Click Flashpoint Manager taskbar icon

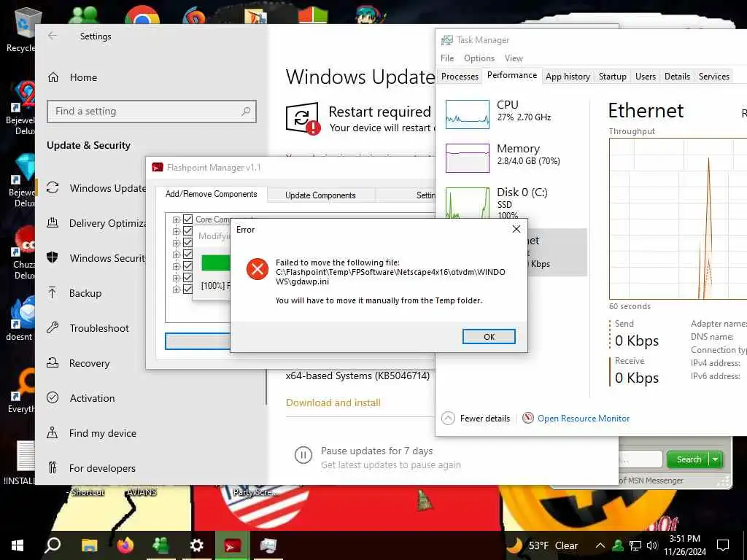pyautogui.click(x=233, y=545)
